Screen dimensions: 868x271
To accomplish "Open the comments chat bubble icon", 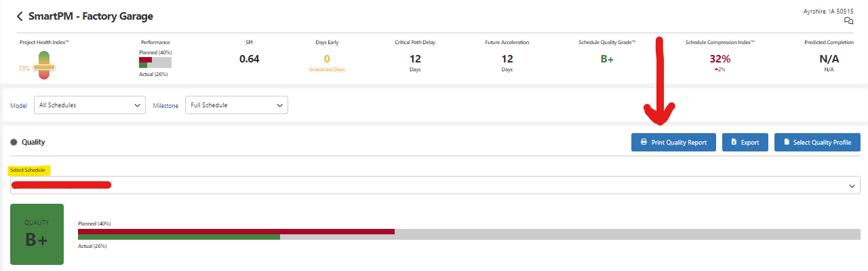I will 848,21.
